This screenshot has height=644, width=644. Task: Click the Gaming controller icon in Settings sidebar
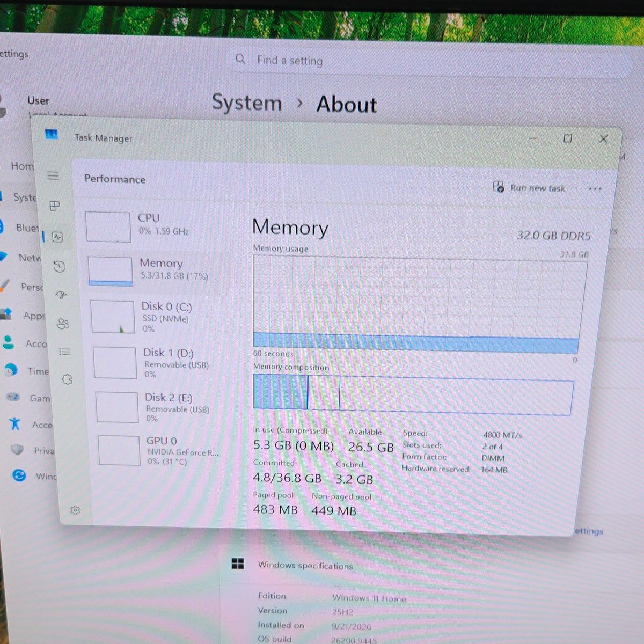13,397
